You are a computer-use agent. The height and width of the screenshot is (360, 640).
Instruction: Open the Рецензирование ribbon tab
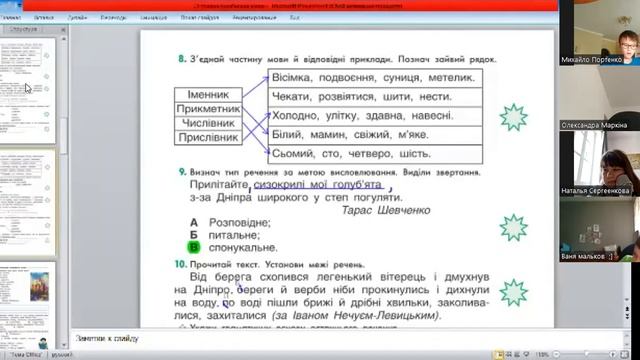(254, 18)
